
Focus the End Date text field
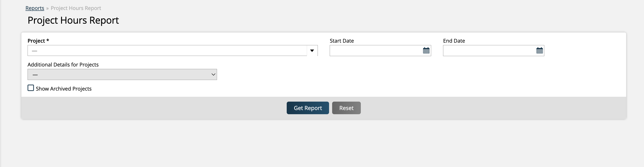pos(489,51)
